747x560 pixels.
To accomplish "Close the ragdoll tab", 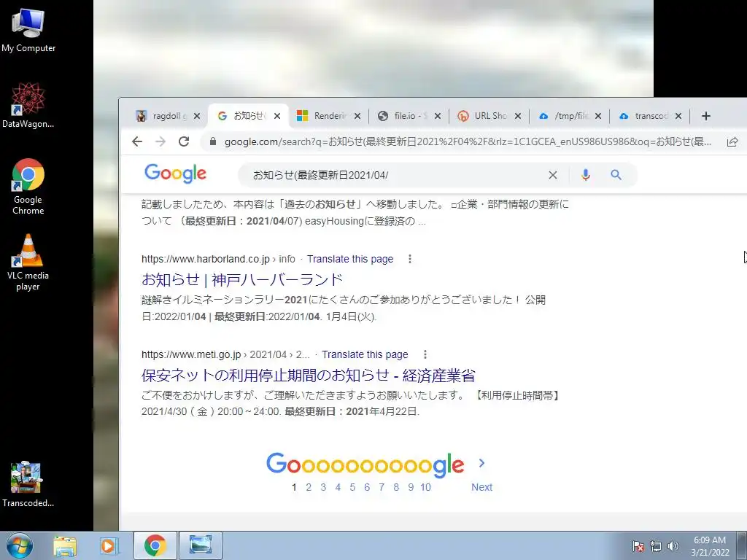I will (x=197, y=116).
